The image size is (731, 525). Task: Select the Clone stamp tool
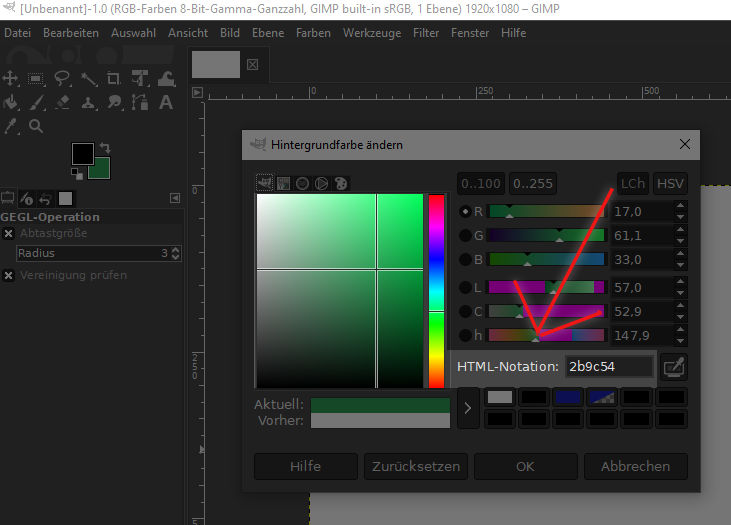(x=88, y=102)
